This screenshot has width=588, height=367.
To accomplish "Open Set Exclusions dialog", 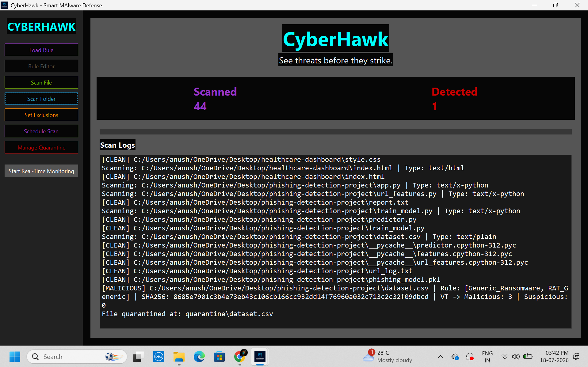I will coord(41,115).
